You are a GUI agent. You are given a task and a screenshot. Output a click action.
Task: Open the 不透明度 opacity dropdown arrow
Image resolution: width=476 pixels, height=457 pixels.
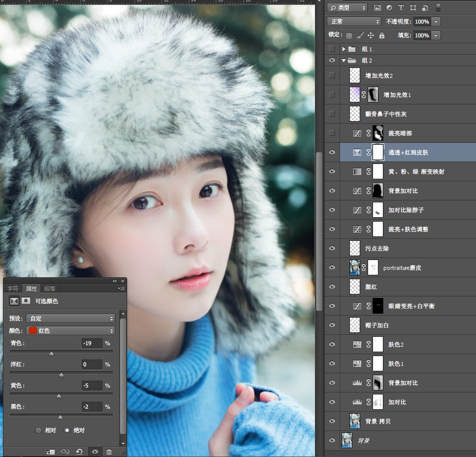point(436,22)
